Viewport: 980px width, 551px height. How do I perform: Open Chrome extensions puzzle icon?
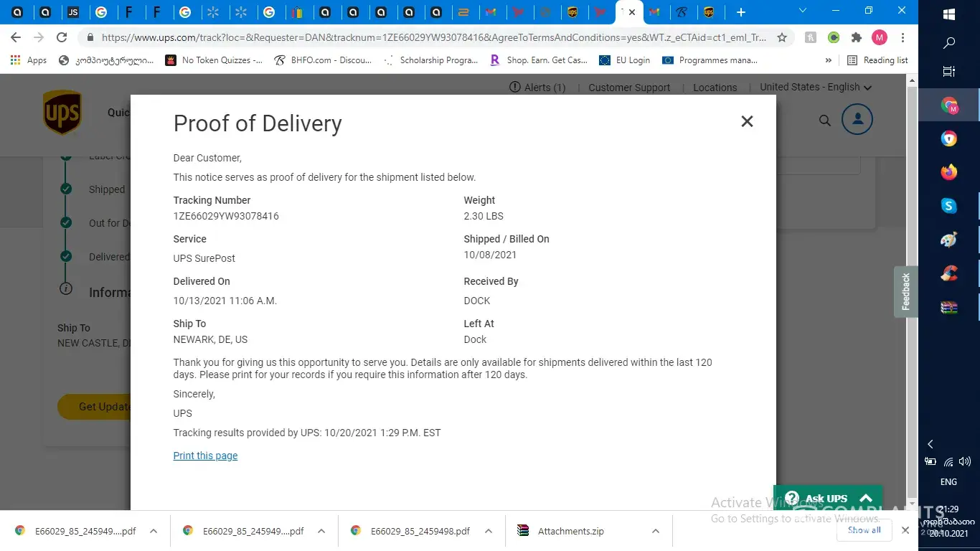pos(856,37)
